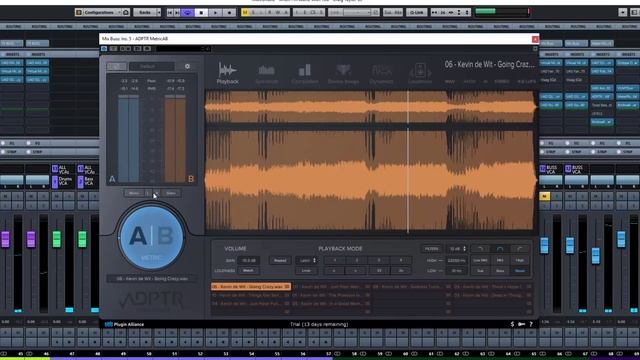Viewport: 640px width, 360px height.
Task: Select the low-pass filter shape icon
Action: click(480, 249)
